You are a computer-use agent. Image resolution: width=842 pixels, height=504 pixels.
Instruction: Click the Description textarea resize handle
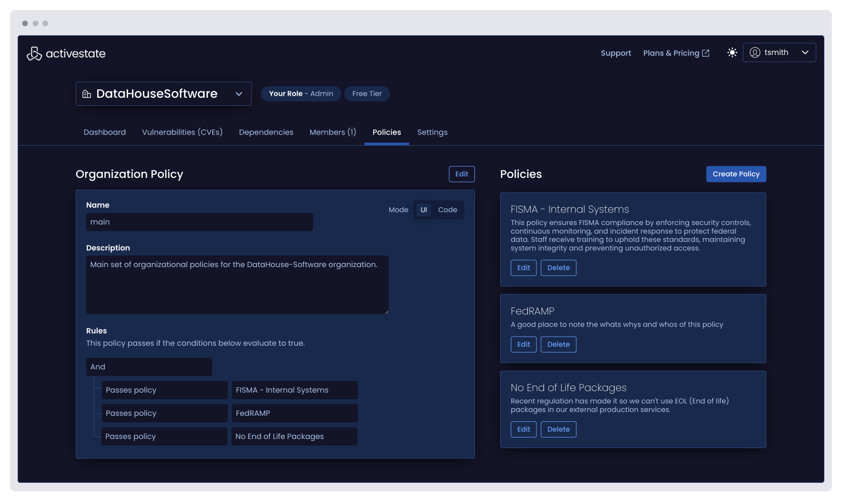coord(386,312)
